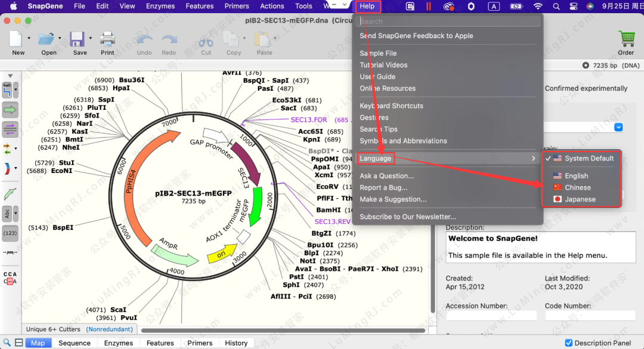644x349 pixels.
Task: Open the dropdown arrow next to Save
Action: 90,39
